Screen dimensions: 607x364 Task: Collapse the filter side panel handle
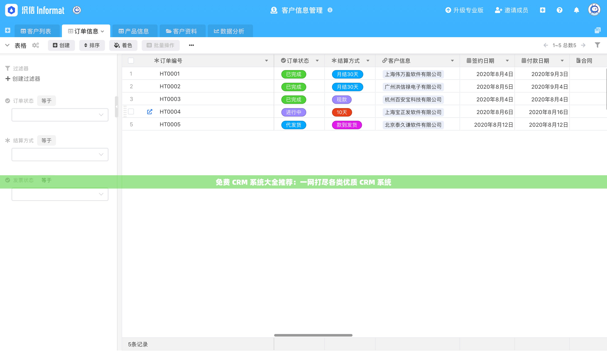point(117,107)
